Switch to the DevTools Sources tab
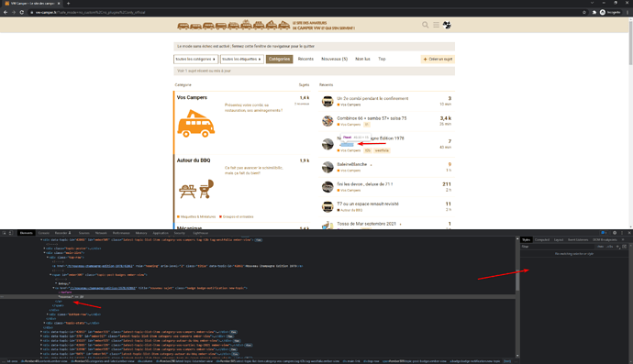The width and height of the screenshot is (633, 364). (x=84, y=233)
